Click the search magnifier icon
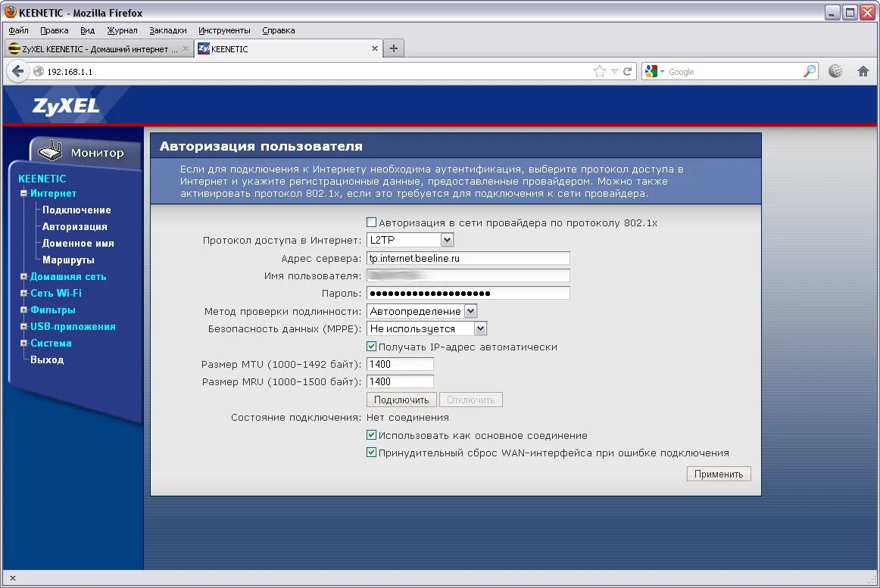 click(810, 71)
